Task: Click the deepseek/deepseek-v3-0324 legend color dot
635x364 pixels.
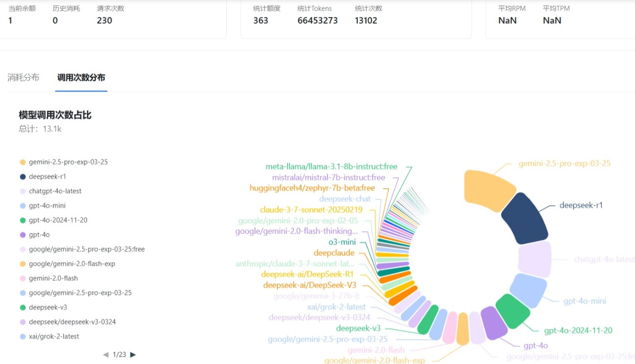Action: [x=23, y=322]
